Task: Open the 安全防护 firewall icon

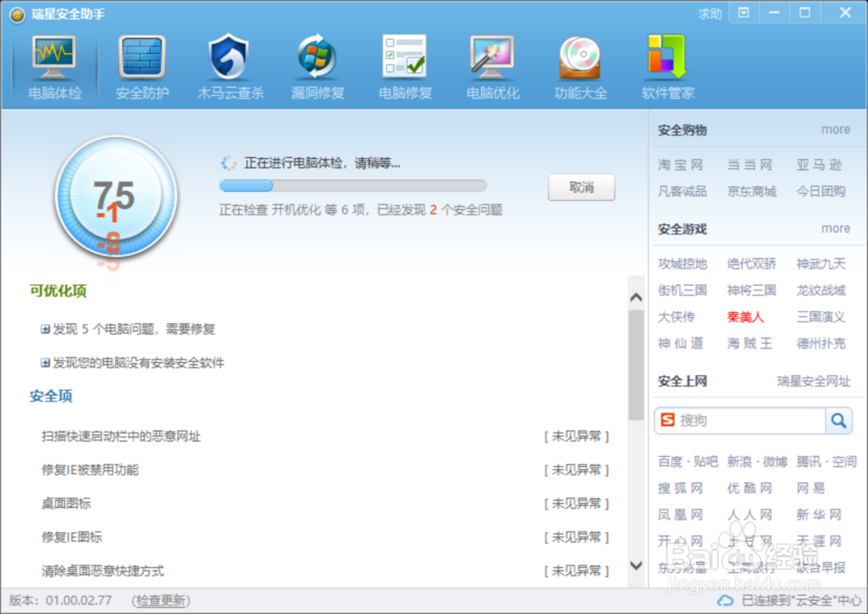Action: click(x=141, y=57)
